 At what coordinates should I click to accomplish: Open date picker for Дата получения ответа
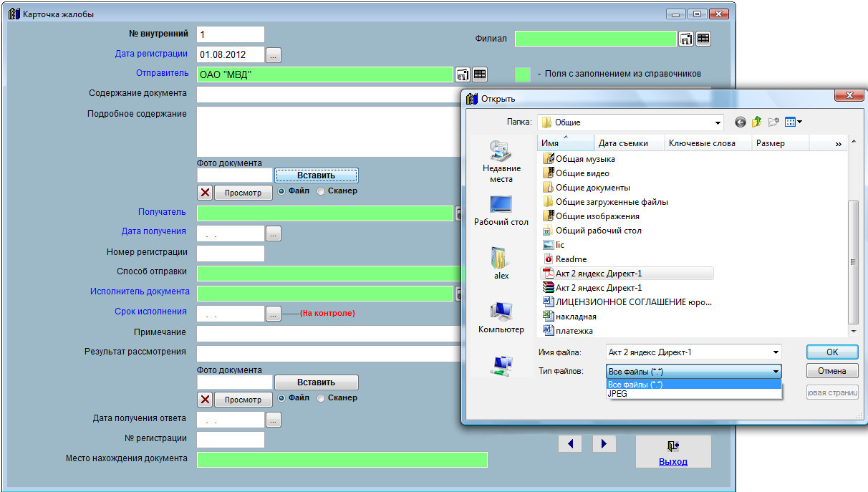[274, 420]
